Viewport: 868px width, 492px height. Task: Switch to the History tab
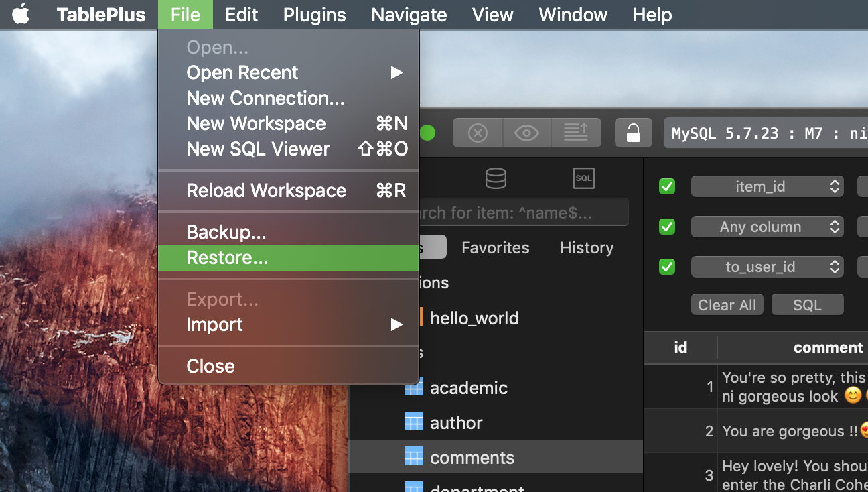click(586, 247)
